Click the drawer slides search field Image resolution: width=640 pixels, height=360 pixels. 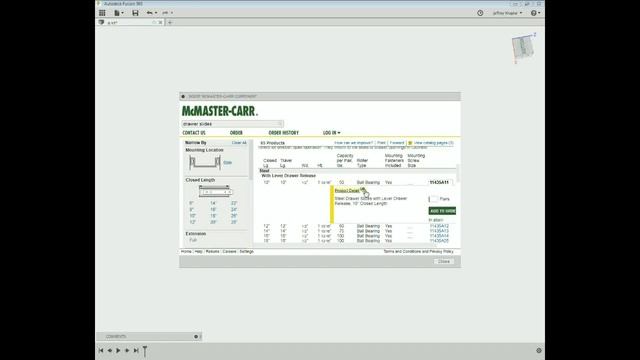tap(232, 124)
